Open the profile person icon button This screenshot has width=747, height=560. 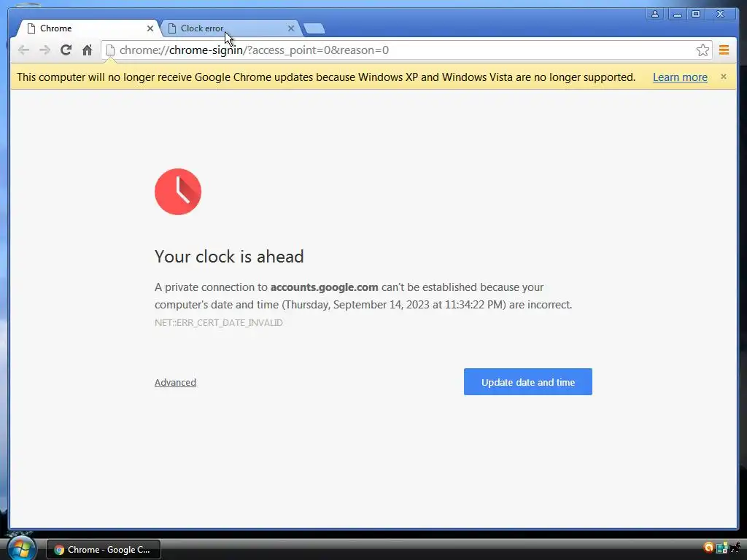(655, 14)
